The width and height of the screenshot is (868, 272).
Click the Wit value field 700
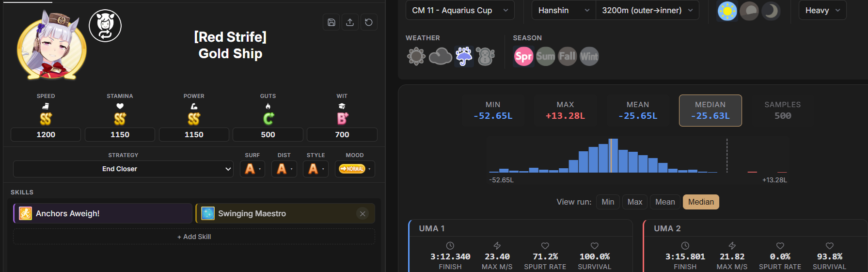pos(342,135)
